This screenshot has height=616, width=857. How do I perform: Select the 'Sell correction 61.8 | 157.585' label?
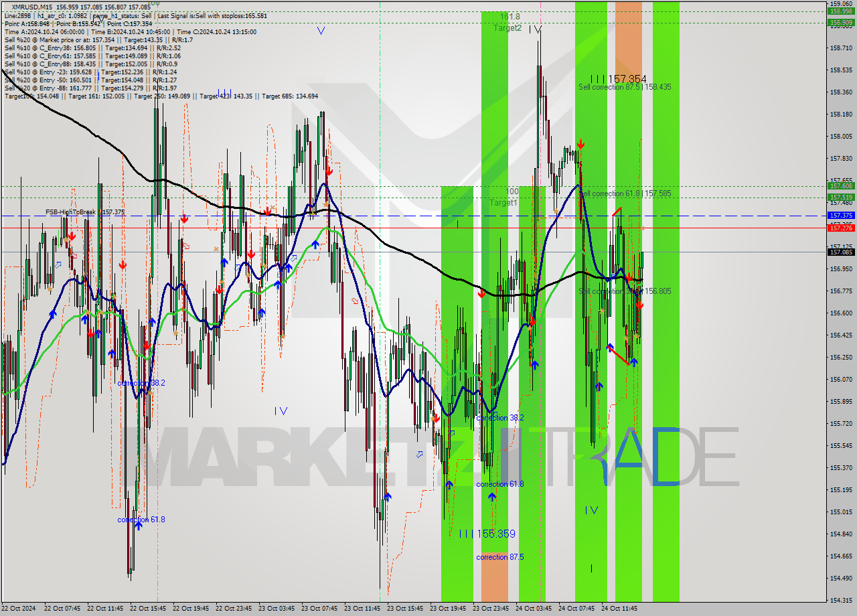point(625,194)
